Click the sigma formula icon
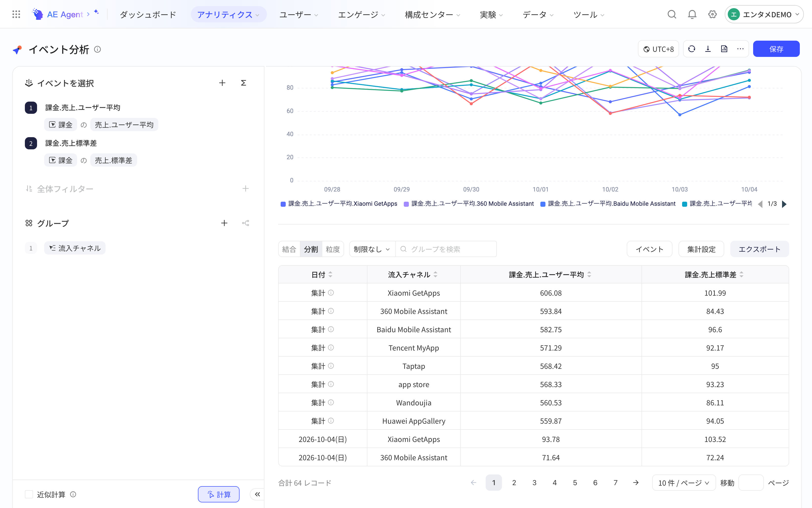This screenshot has height=508, width=812. (244, 83)
